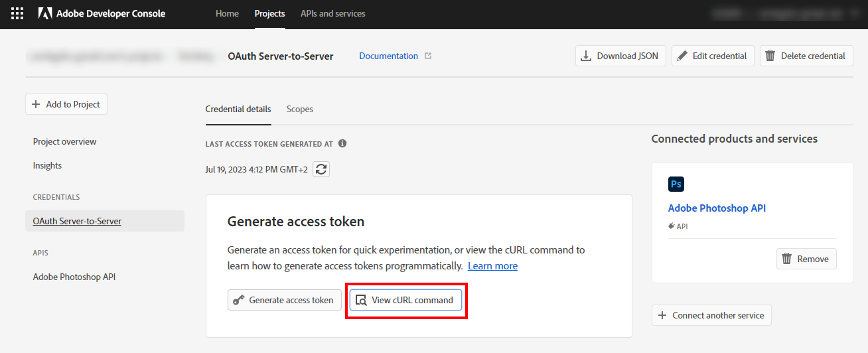Open Insights in the sidebar
Screen dimensions: 868x353
click(47, 165)
